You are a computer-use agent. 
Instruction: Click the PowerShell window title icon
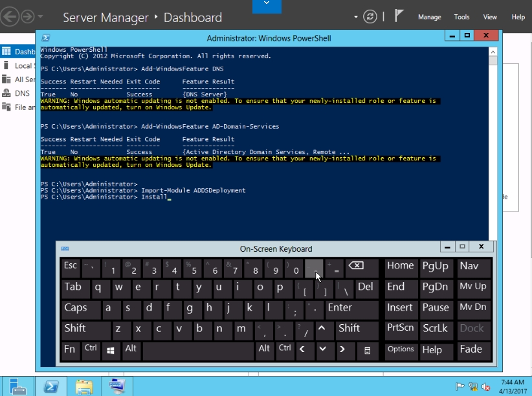click(x=46, y=38)
